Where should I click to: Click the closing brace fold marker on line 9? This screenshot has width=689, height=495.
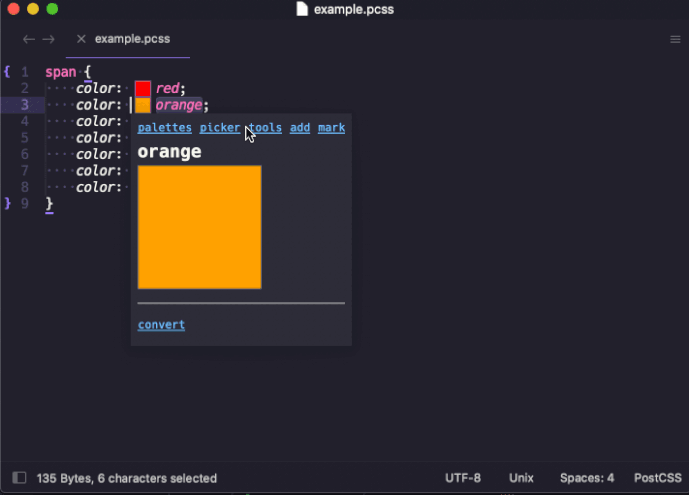point(7,203)
